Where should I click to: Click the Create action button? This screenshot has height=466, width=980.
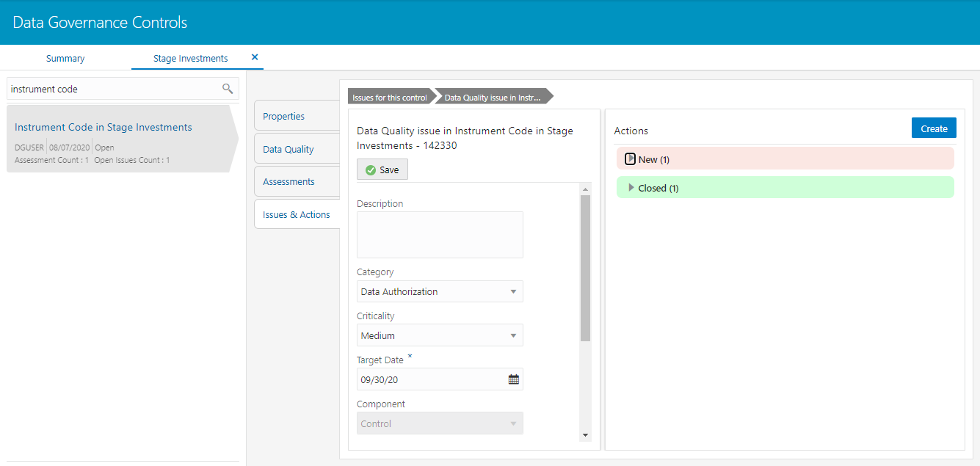pyautogui.click(x=934, y=128)
